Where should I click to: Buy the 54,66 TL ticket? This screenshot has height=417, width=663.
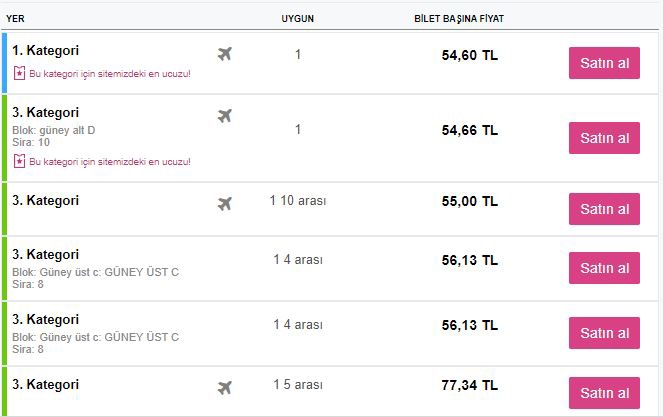coord(604,138)
